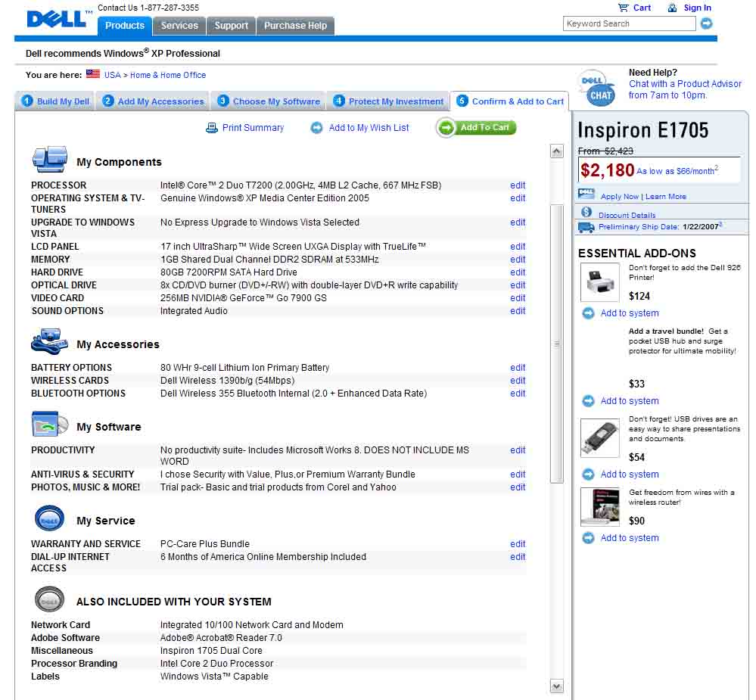
Task: Click Add to system arrow for $124 printer
Action: pos(588,313)
